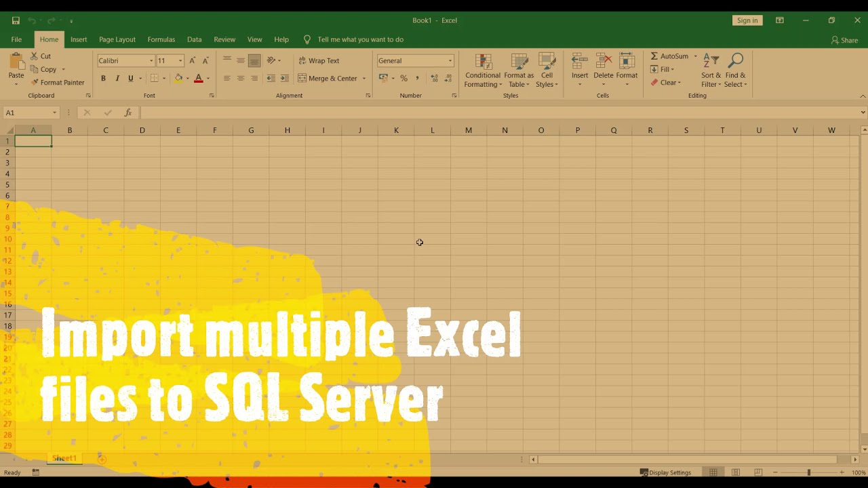Open Sort & Filter menu
868x488 pixels.
coord(711,70)
